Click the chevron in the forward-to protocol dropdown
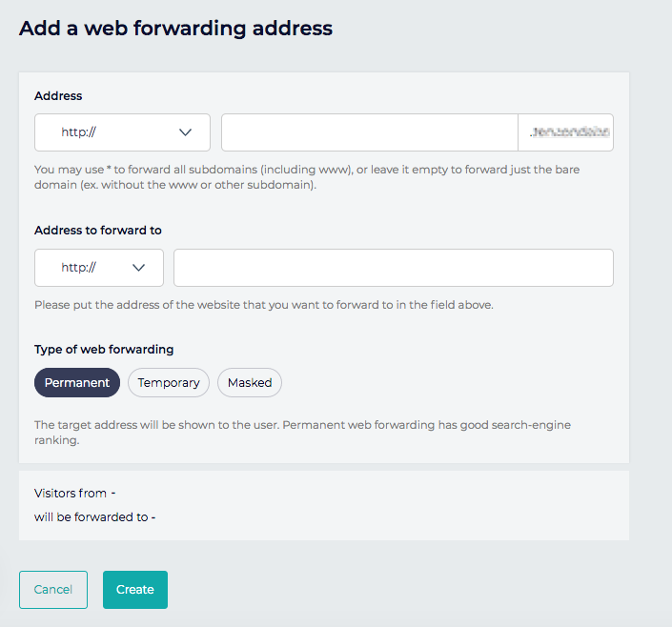Image resolution: width=672 pixels, height=627 pixels. coord(139,268)
